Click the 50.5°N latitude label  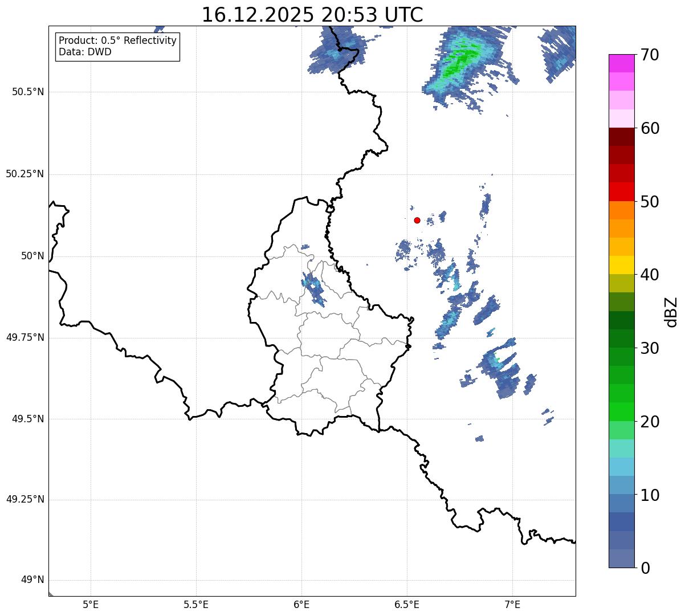click(28, 92)
